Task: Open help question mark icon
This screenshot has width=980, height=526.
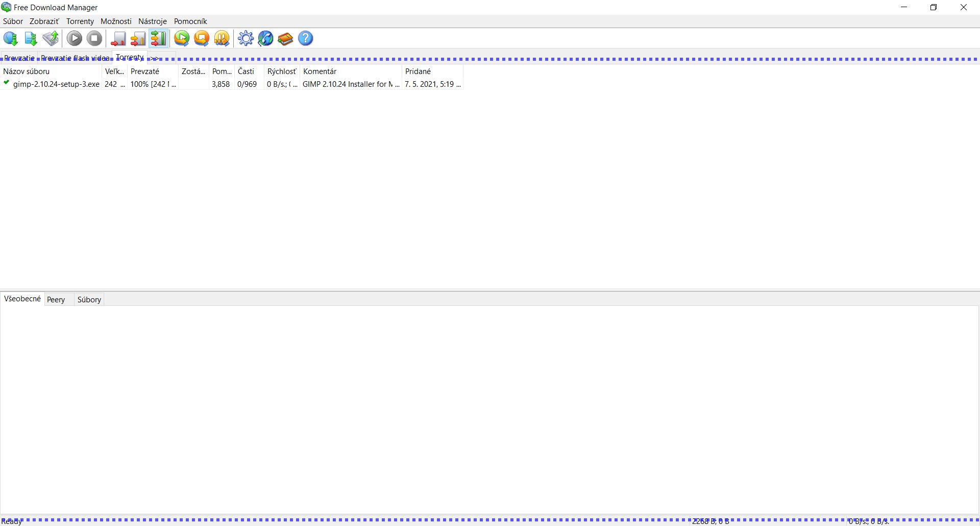Action: point(305,38)
